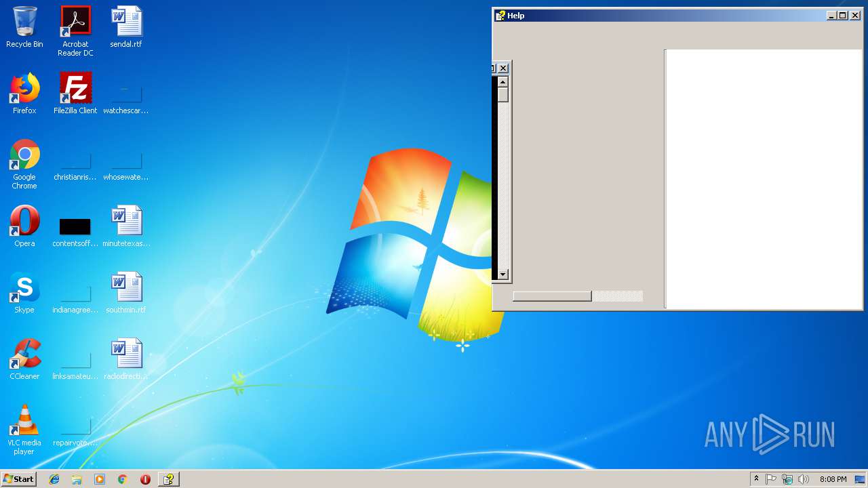Open Action Center flag icon
The height and width of the screenshot is (488, 868).
pyautogui.click(x=771, y=479)
